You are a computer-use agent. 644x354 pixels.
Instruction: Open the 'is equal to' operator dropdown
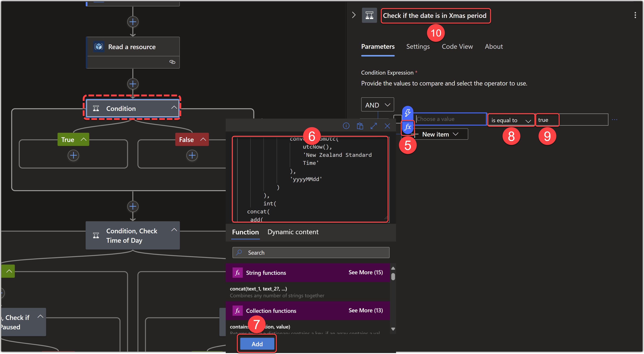coord(510,120)
